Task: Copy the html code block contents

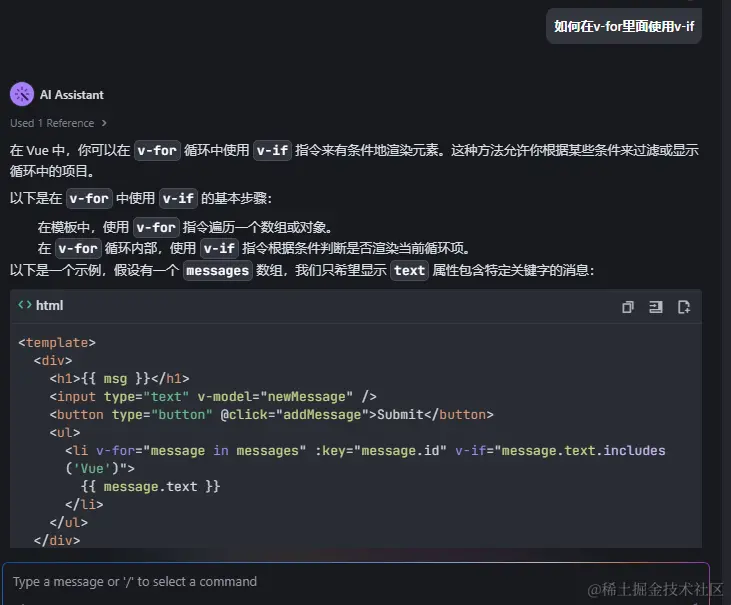Action: point(628,307)
